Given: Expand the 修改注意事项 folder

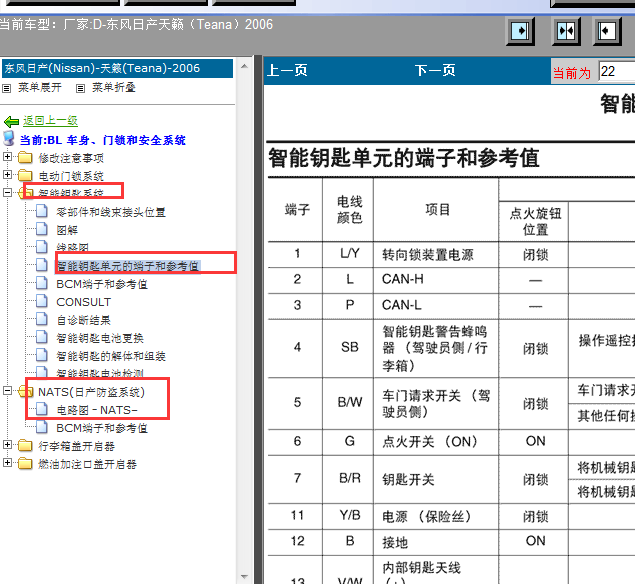Looking at the screenshot, I should [x=7, y=156].
